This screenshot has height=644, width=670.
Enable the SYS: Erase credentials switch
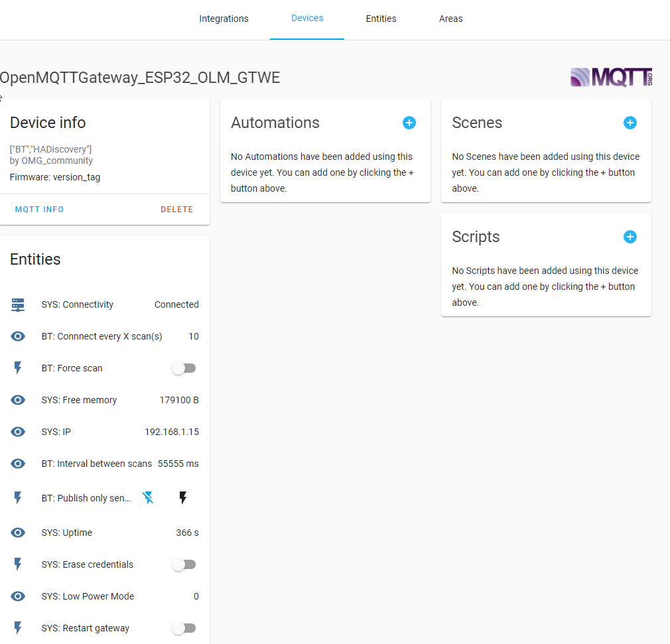pos(184,564)
